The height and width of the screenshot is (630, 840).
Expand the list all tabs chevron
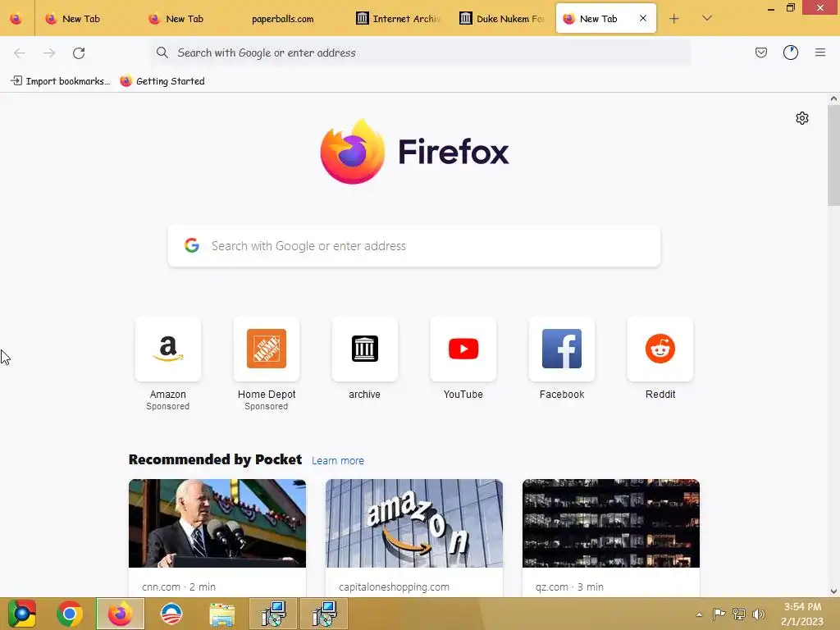click(x=707, y=18)
